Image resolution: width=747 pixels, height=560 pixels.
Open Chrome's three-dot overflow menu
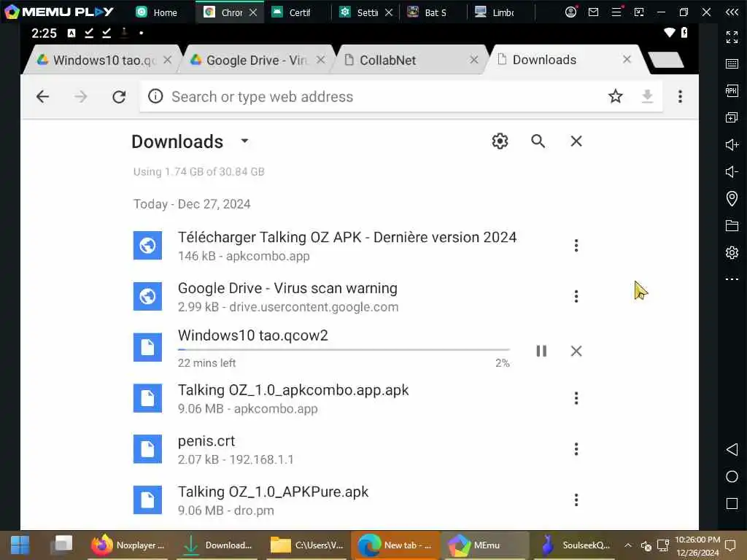(680, 97)
